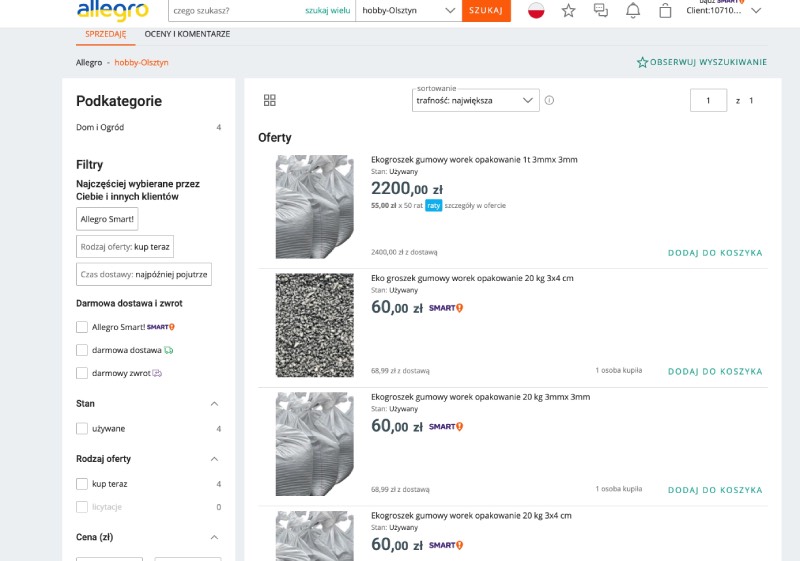The width and height of the screenshot is (800, 561).
Task: Collapse the Stan filter section
Action: click(214, 404)
